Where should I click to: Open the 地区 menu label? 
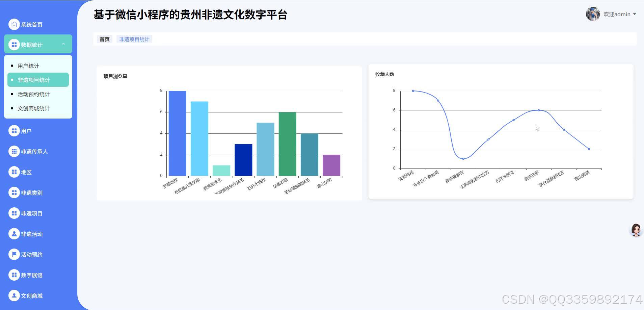[26, 172]
